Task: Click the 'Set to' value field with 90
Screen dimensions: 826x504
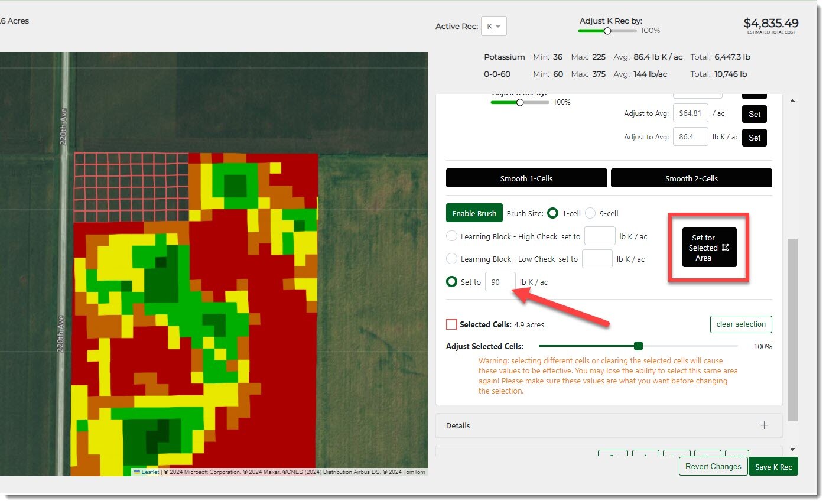Action: coord(500,282)
